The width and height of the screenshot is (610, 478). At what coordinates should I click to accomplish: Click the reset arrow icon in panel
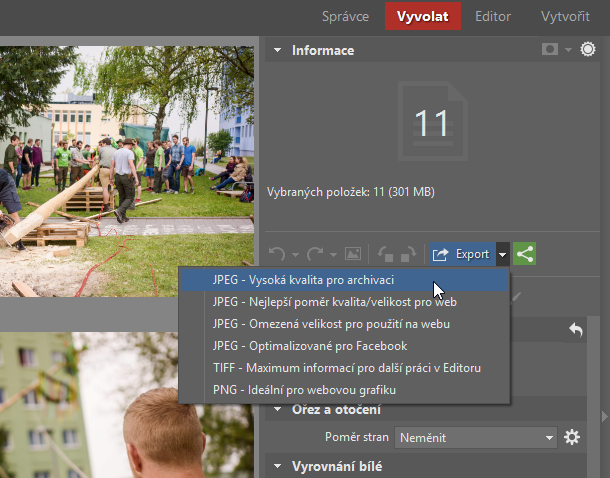click(576, 330)
